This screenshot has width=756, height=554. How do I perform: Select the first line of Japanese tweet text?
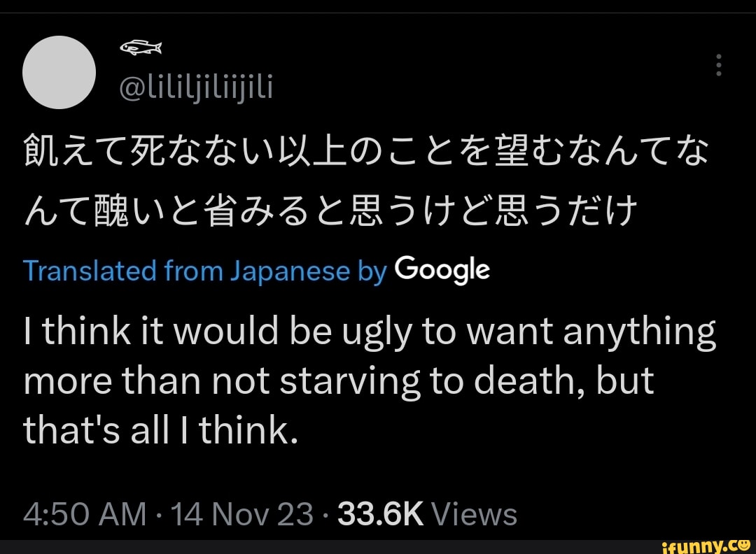(366, 150)
